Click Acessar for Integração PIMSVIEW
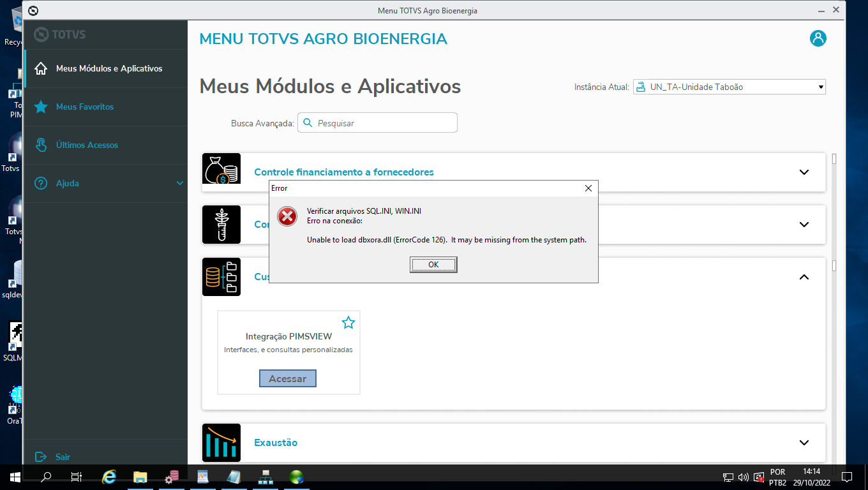Screen dimensions: 868x490 coord(288,378)
